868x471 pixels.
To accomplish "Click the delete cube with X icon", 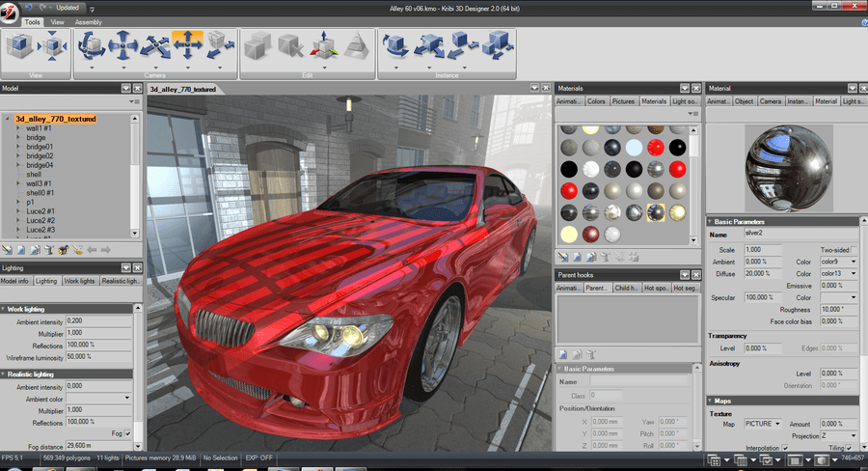I will pyautogui.click(x=290, y=45).
